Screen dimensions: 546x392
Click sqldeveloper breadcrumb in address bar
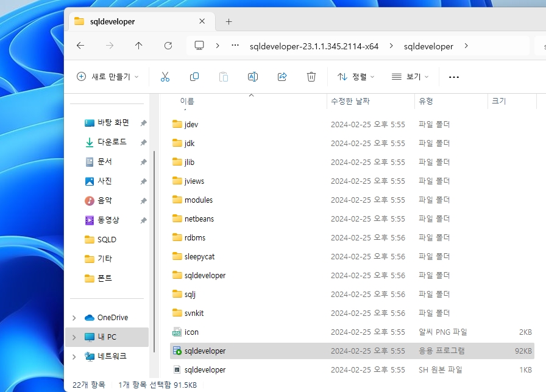(428, 46)
